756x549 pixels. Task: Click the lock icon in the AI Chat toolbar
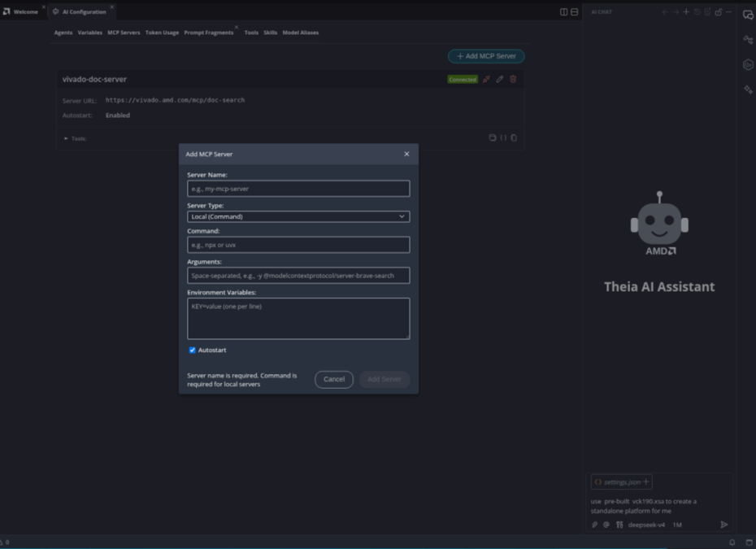(719, 12)
